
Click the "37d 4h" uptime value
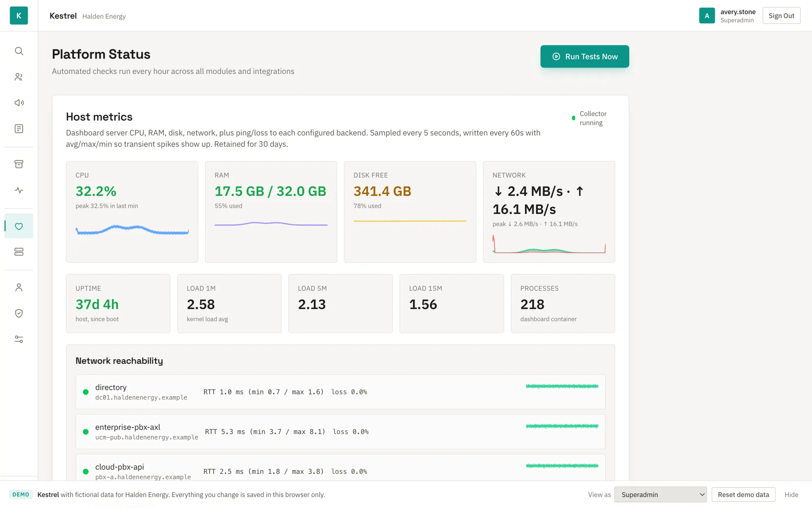[x=97, y=304]
